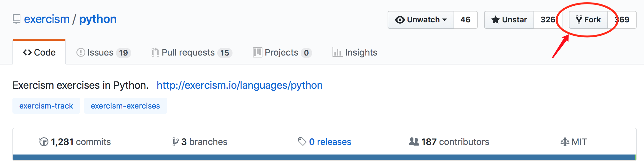Click the blue language breakdown bar
This screenshot has width=644, height=166.
point(324,157)
